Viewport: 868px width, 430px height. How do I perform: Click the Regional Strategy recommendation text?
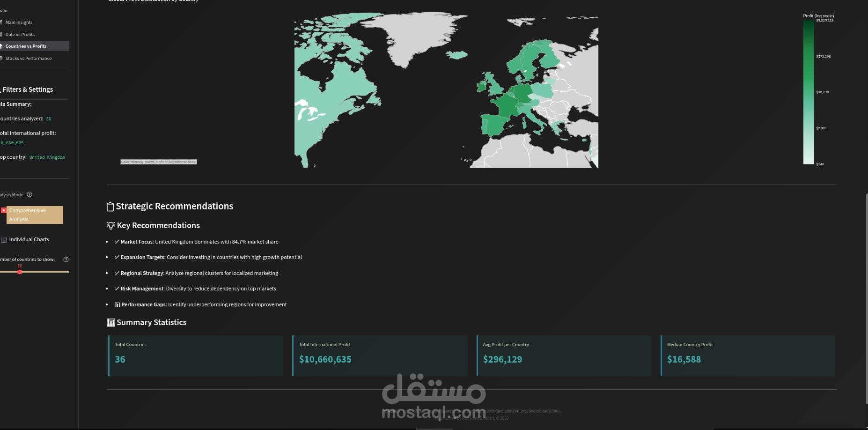[199, 273]
